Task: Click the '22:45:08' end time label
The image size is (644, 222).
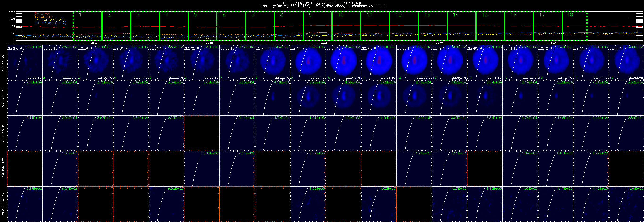Action: (636, 78)
